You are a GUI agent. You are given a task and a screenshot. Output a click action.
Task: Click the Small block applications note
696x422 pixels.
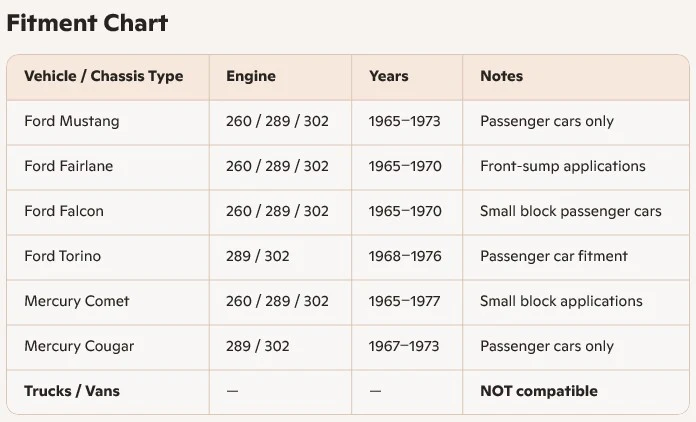coord(562,301)
